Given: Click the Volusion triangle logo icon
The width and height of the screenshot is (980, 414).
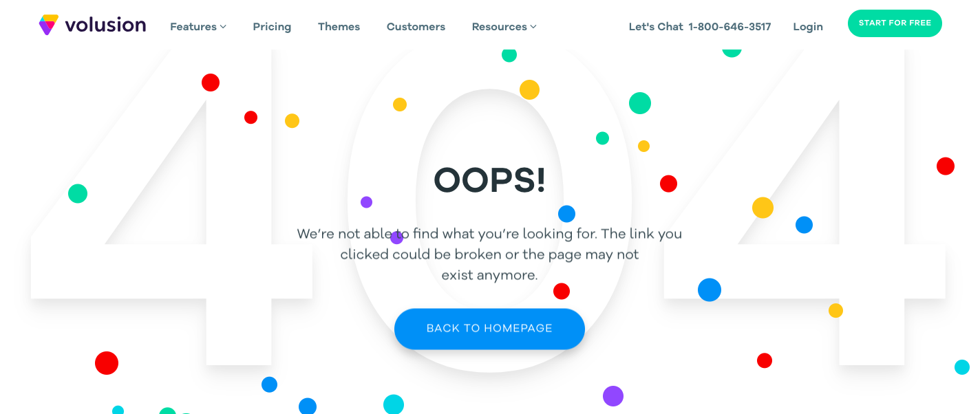Looking at the screenshot, I should [x=49, y=25].
